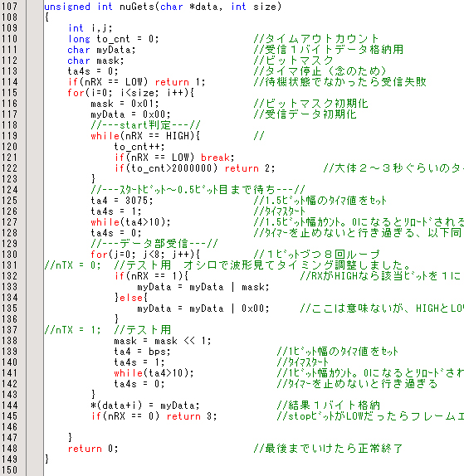Click 'mask = 0x01;' assignment

[125, 104]
